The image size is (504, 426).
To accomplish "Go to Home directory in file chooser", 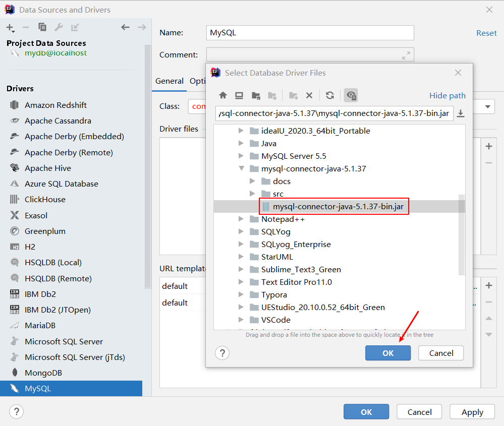I will pyautogui.click(x=223, y=95).
